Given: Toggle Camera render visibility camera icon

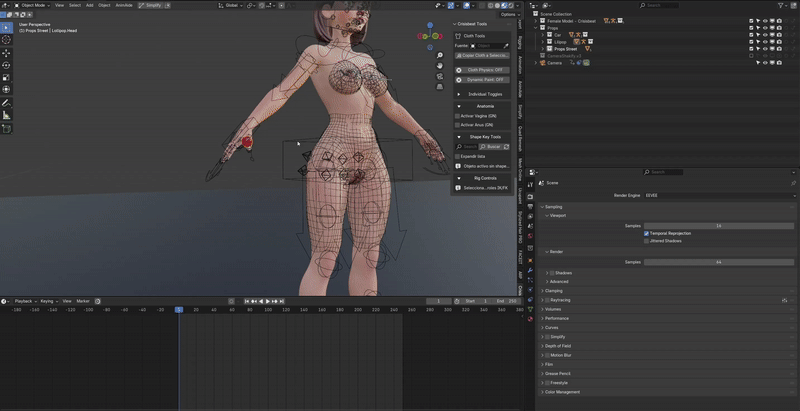Looking at the screenshot, I should point(780,63).
